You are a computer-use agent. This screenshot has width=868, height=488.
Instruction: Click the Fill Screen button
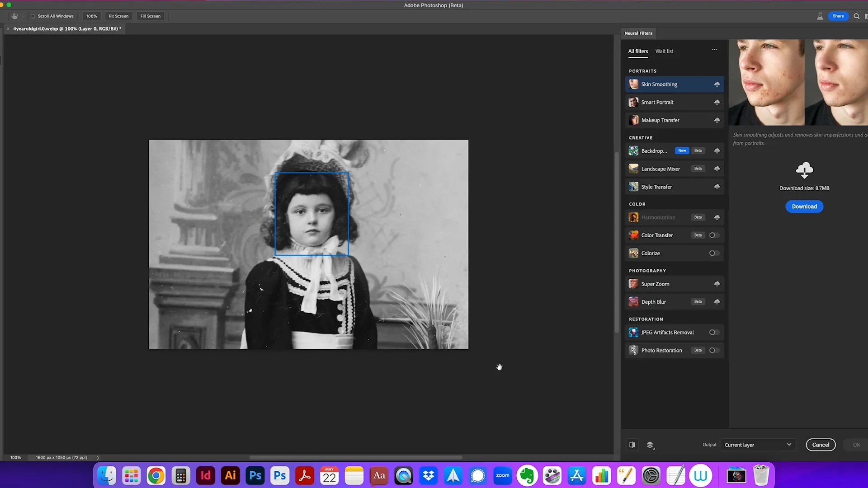click(x=151, y=16)
